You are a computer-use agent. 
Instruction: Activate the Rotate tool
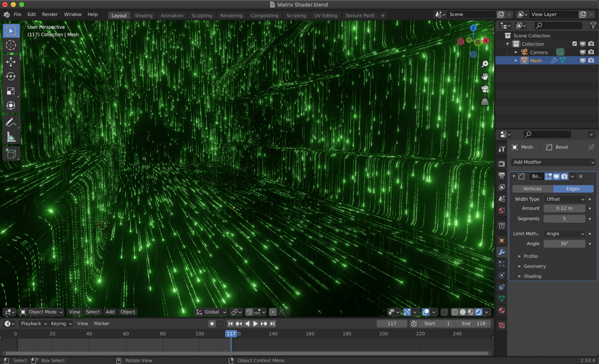[x=11, y=76]
